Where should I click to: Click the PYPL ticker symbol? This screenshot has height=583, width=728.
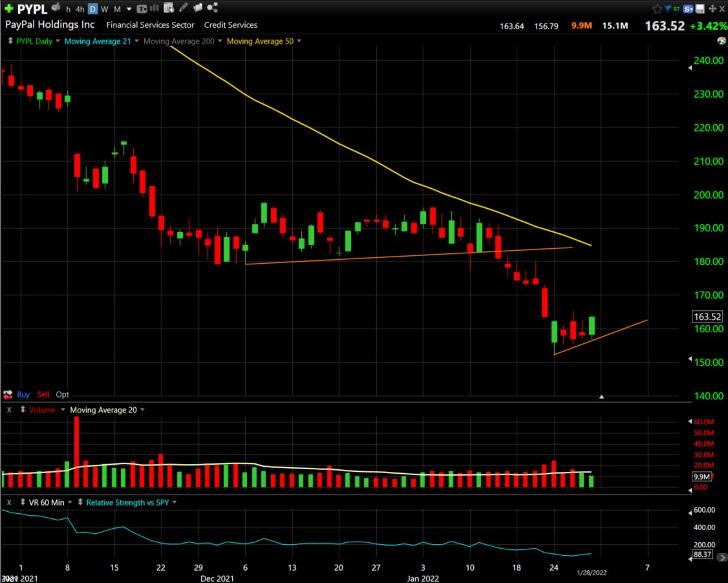[32, 9]
